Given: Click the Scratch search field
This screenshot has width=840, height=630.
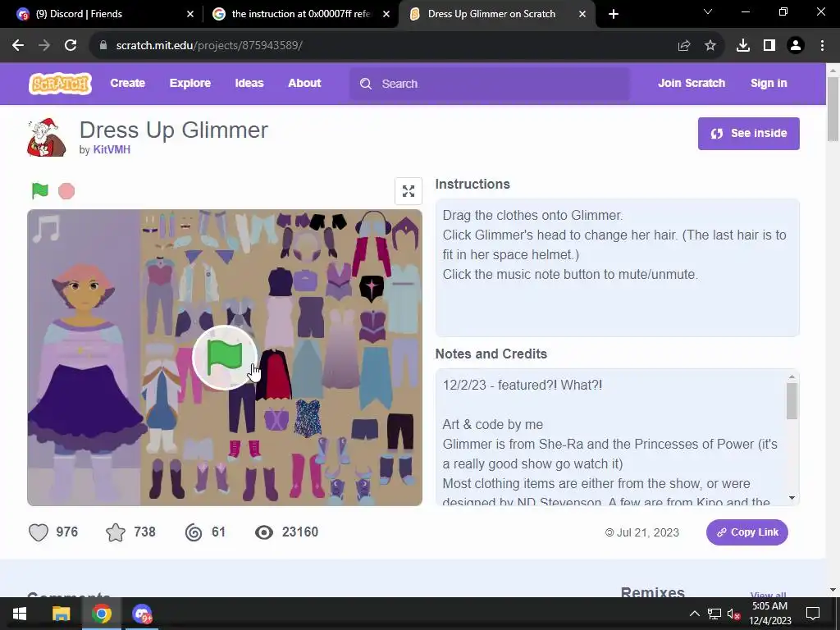Looking at the screenshot, I should tap(490, 84).
